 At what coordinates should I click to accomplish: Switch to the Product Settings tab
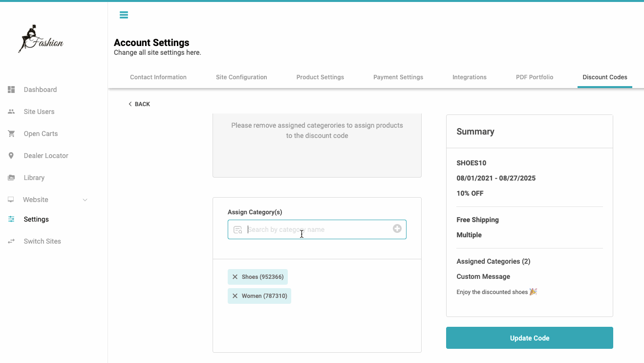pyautogui.click(x=320, y=77)
